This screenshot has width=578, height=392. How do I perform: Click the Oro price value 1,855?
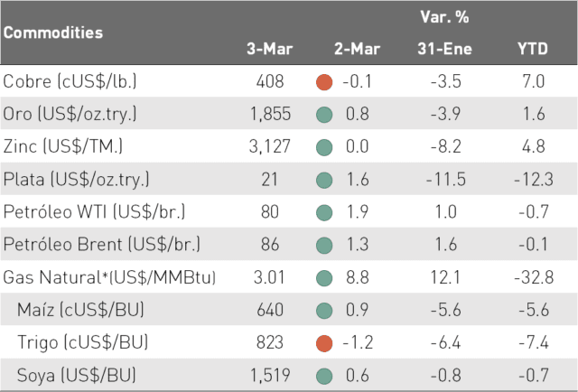pyautogui.click(x=270, y=114)
